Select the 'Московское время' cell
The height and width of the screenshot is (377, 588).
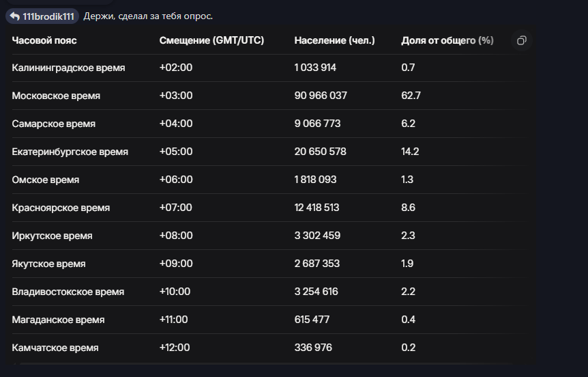pos(56,96)
